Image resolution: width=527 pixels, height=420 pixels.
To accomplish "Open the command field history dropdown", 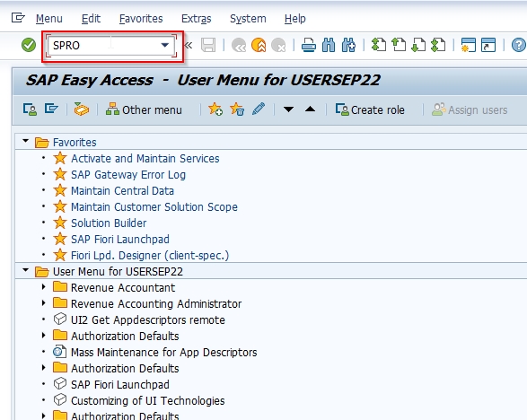I will (164, 45).
